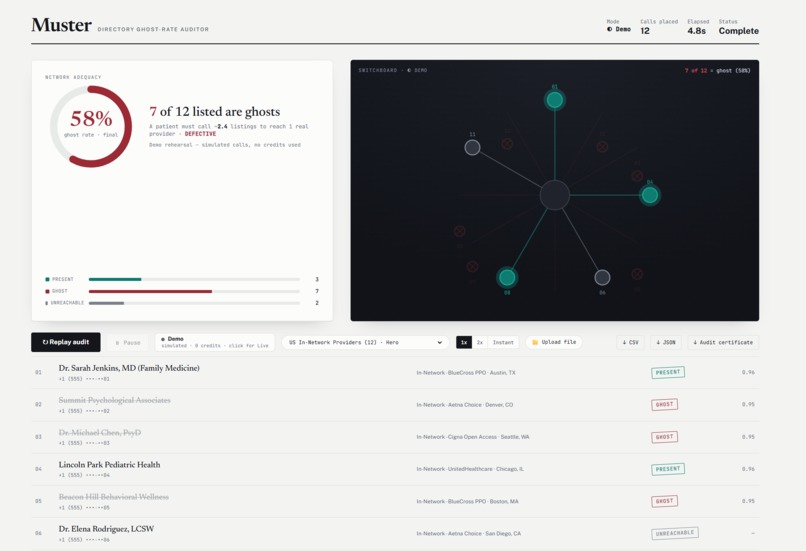The image size is (806, 551).
Task: Click the green node 08 on switchboard
Action: point(507,278)
